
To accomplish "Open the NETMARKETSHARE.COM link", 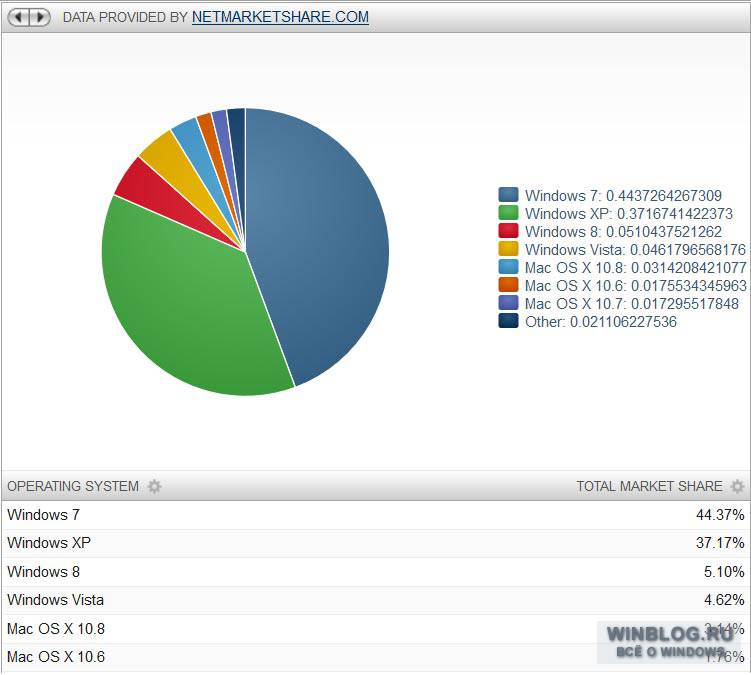I will click(280, 17).
